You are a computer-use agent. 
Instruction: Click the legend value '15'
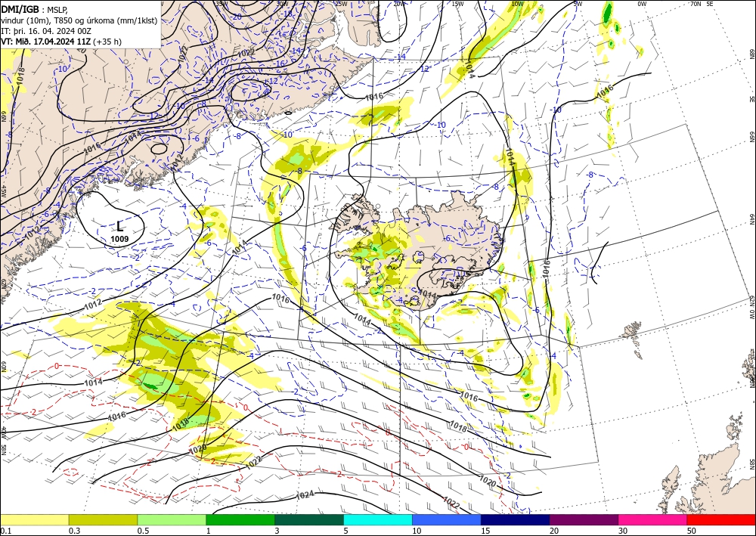485,531
